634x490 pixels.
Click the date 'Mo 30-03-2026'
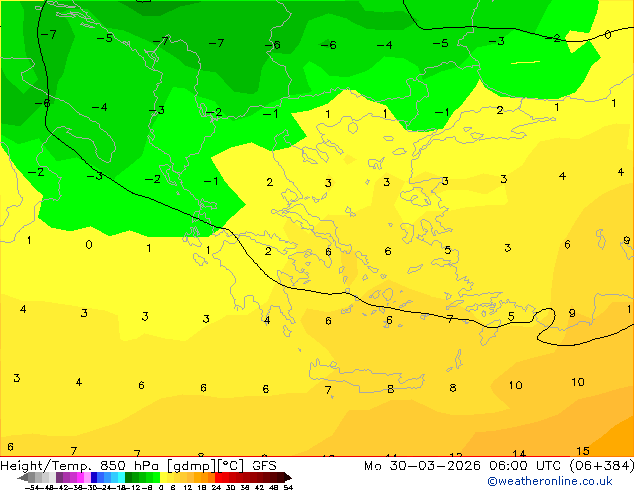coord(423,466)
